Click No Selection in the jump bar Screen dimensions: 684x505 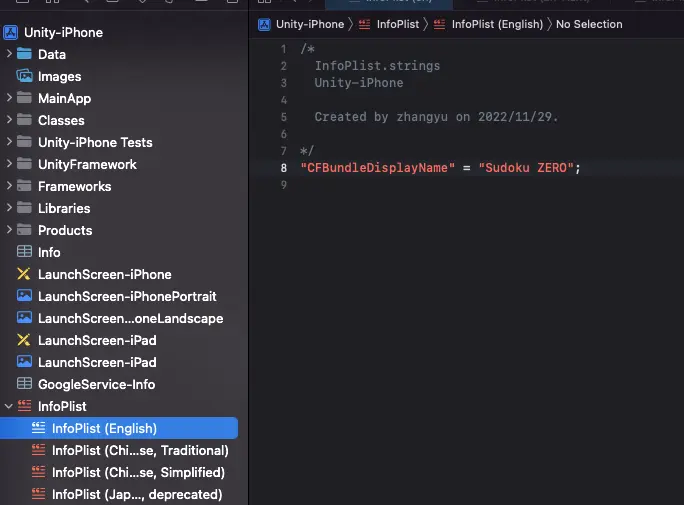pos(588,24)
